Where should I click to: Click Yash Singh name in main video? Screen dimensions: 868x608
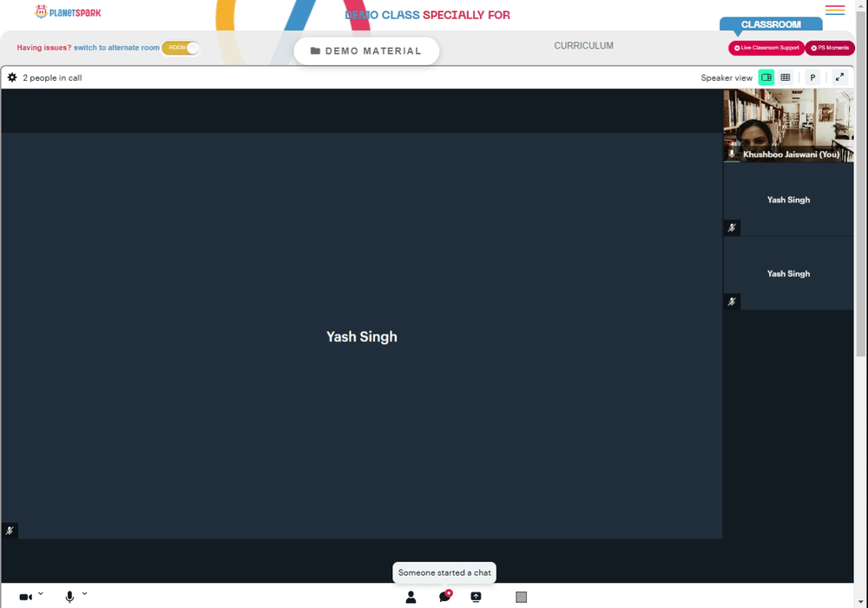point(361,337)
